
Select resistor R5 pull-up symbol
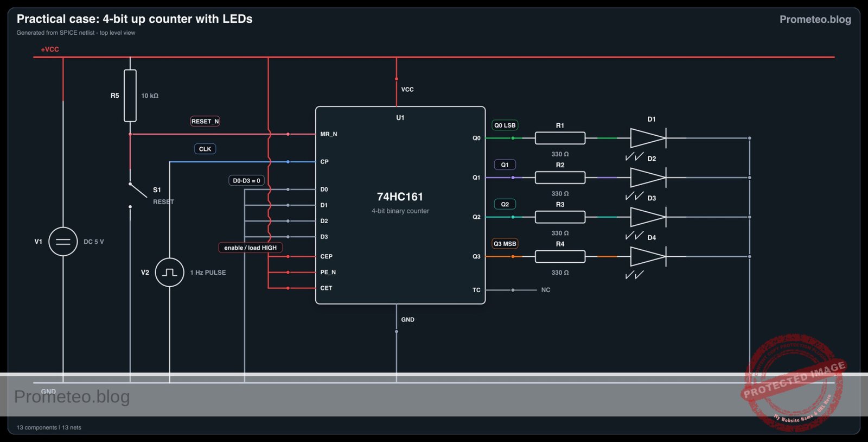[130, 96]
